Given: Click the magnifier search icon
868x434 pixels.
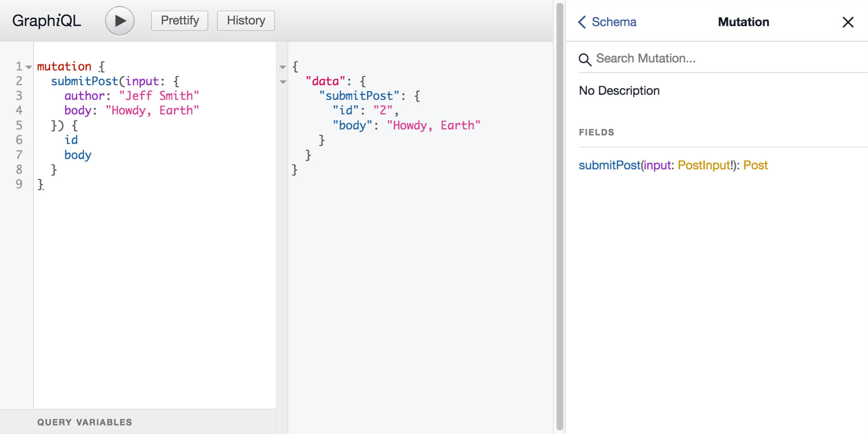Looking at the screenshot, I should click(585, 60).
